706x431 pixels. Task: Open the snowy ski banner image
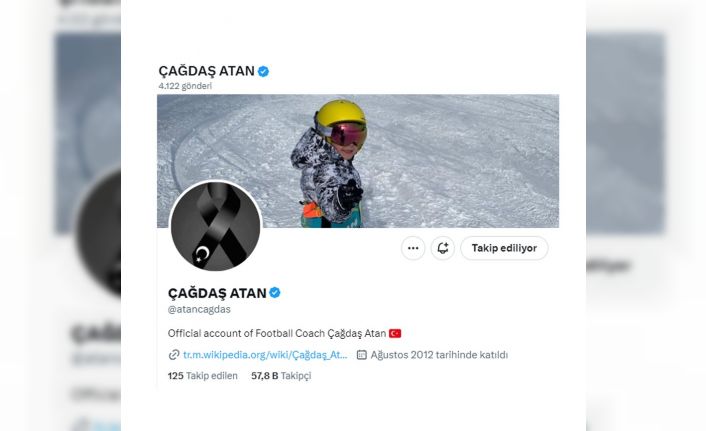(x=358, y=161)
